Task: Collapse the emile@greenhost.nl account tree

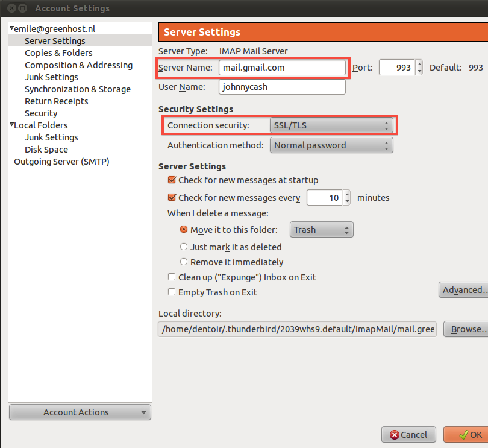Action: click(x=11, y=29)
